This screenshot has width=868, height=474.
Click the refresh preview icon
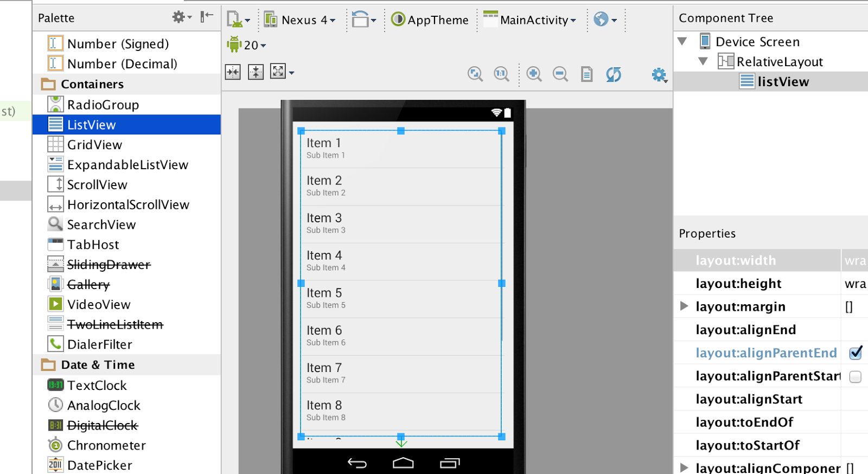click(614, 74)
